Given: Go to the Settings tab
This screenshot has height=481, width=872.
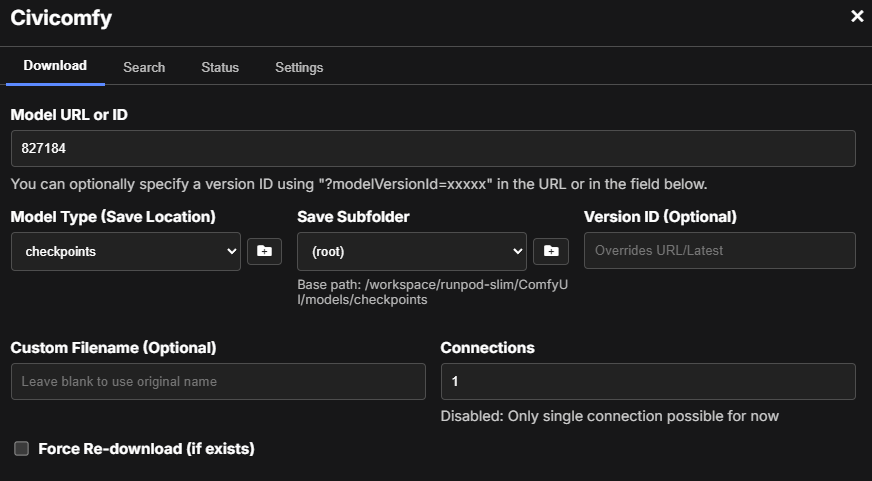Looking at the screenshot, I should (299, 67).
